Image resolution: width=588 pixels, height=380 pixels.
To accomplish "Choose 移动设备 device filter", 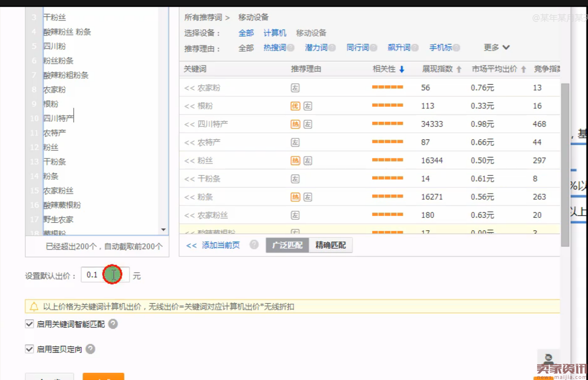I will pos(311,33).
